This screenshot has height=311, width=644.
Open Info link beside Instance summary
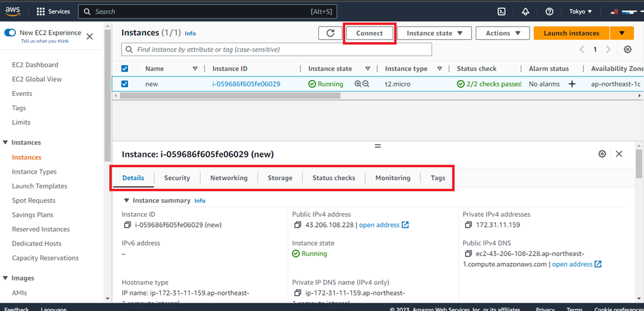(200, 201)
